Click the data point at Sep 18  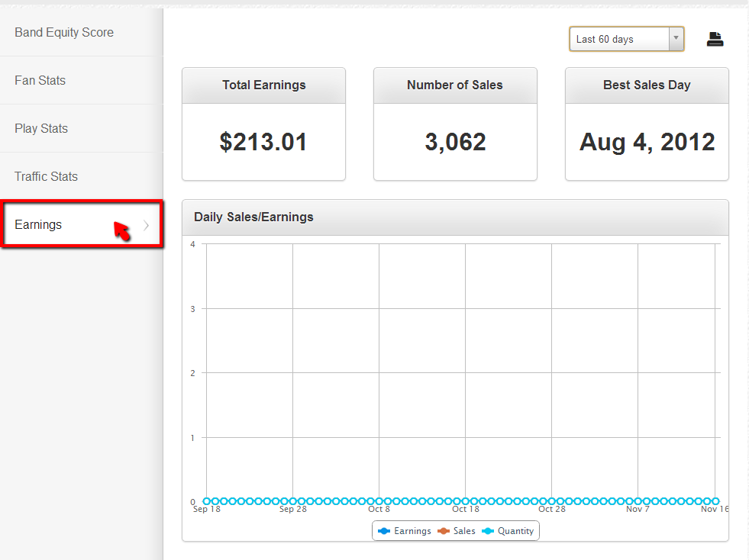click(207, 501)
